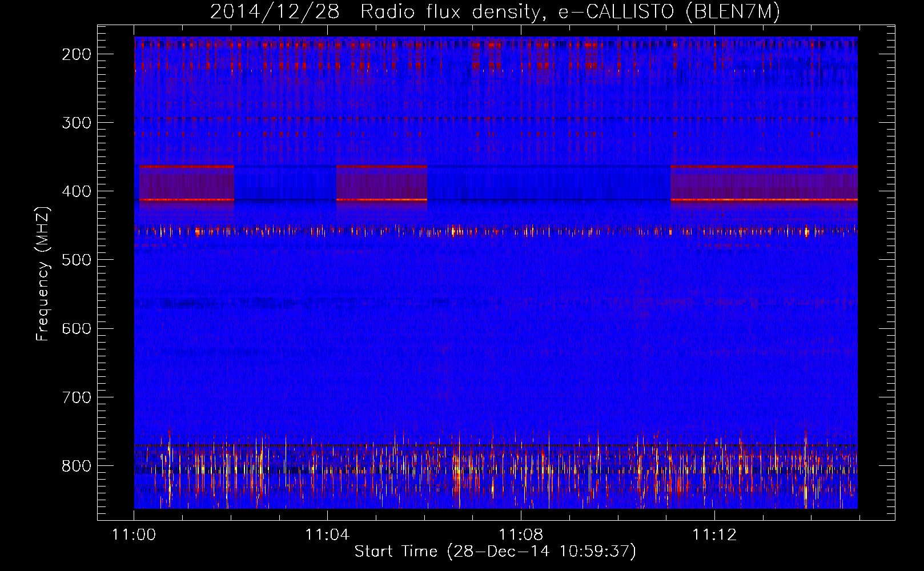Click the 11:08 time tick label
The image size is (924, 571).
pyautogui.click(x=521, y=535)
